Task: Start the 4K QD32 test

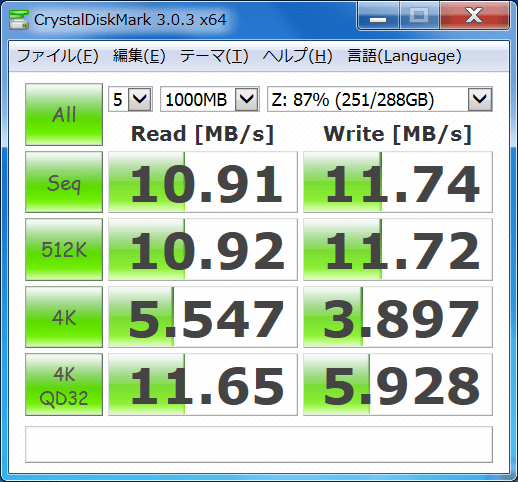Action: pyautogui.click(x=64, y=385)
